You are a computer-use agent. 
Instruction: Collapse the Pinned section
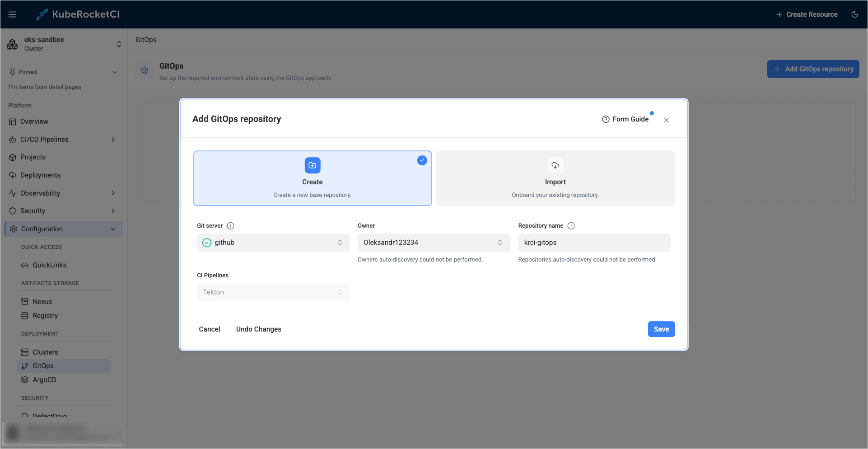coord(115,72)
